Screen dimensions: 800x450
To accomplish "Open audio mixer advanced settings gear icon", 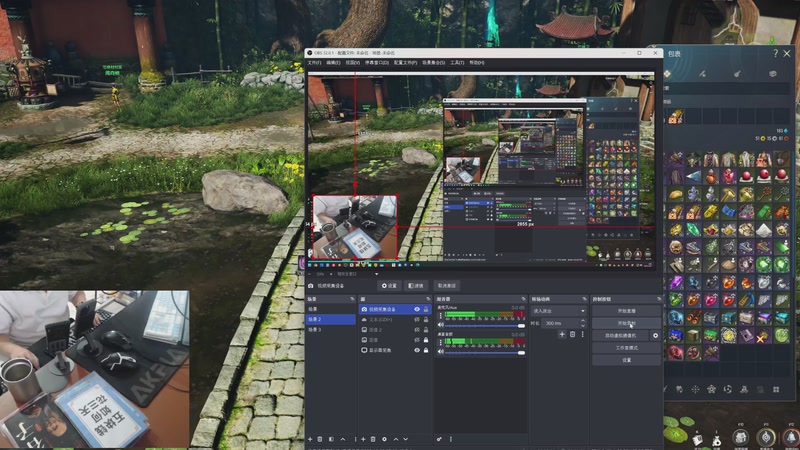I will (439, 439).
